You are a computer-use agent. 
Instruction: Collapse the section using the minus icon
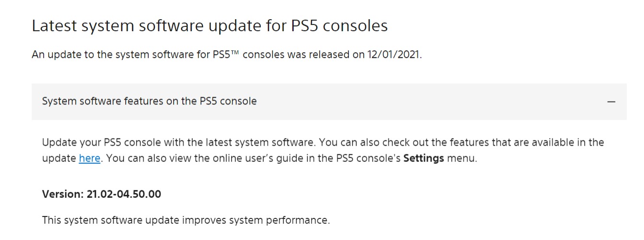tap(611, 102)
